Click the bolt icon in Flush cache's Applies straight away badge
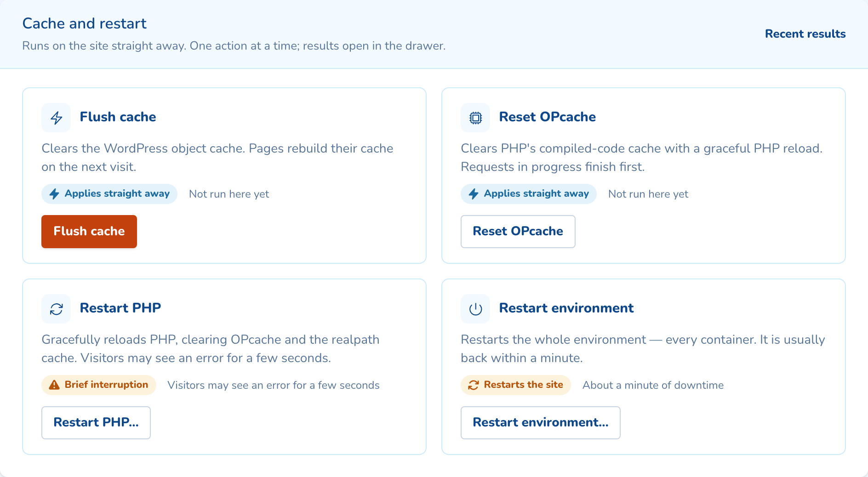This screenshot has width=868, height=477. pos(54,194)
